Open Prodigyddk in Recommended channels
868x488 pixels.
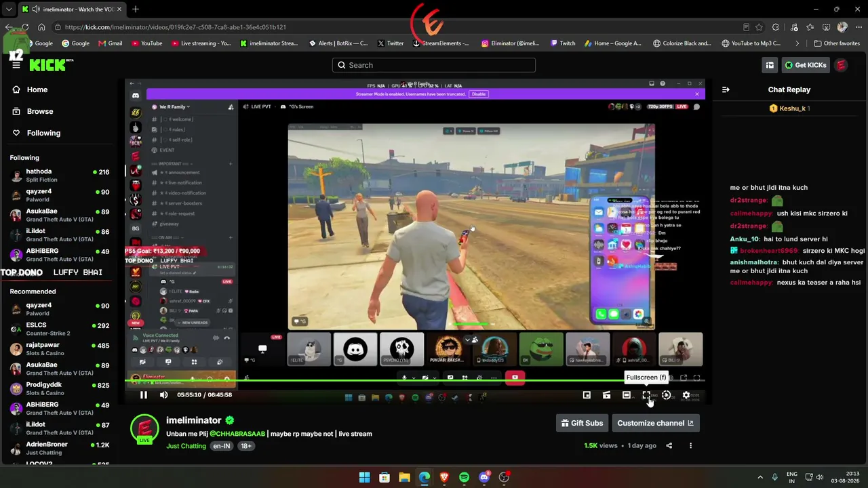point(60,388)
